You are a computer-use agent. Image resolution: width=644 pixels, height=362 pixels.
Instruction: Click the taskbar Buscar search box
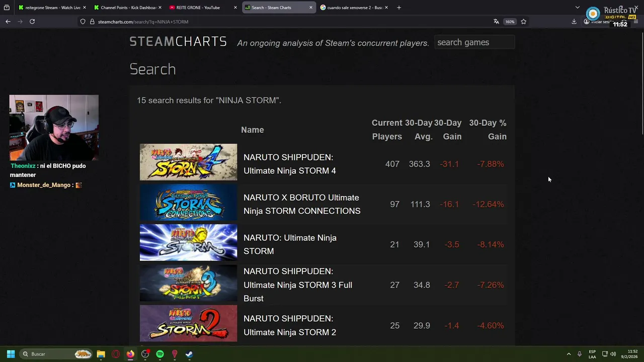[57, 354]
